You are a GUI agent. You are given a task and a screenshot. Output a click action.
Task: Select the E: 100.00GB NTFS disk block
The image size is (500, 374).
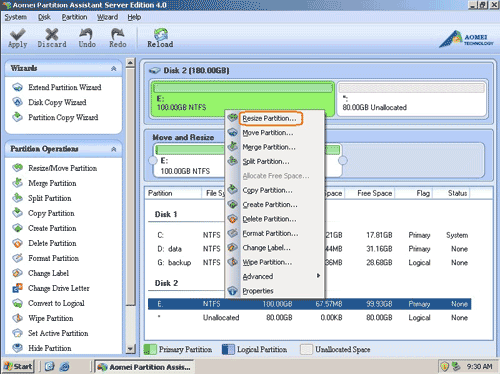click(x=243, y=99)
